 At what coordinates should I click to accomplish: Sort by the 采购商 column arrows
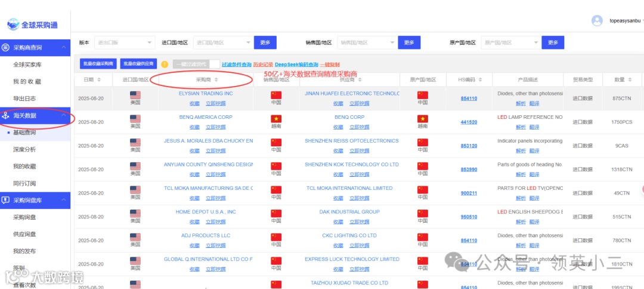pyautogui.click(x=216, y=80)
